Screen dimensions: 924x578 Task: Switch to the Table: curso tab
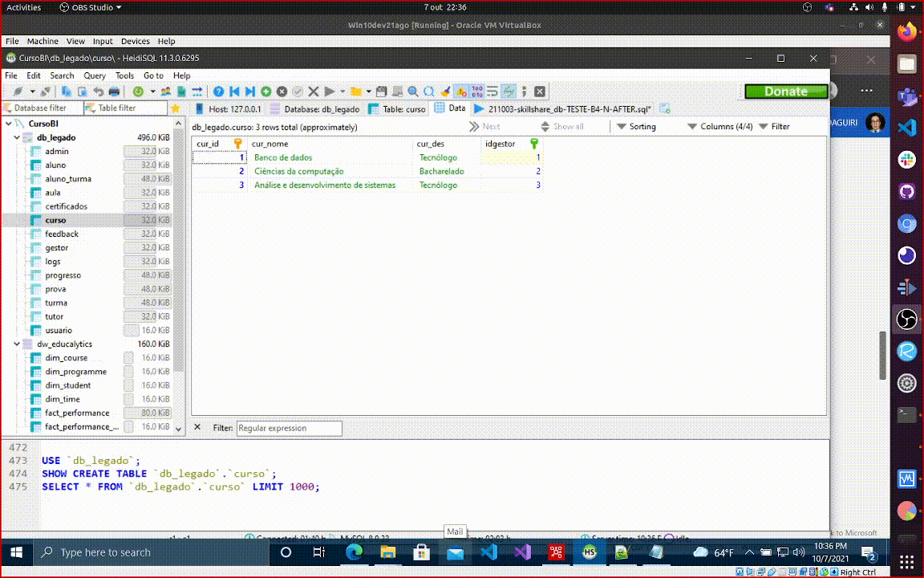pos(396,109)
